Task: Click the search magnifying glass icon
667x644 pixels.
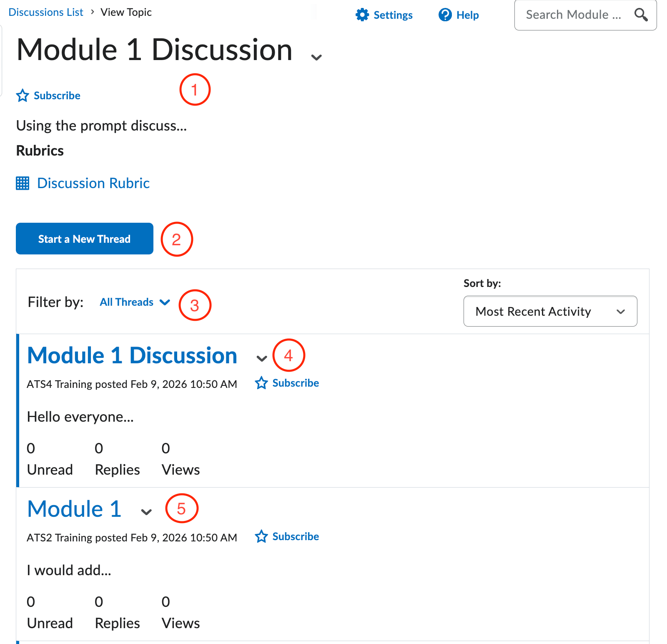Action: [641, 15]
